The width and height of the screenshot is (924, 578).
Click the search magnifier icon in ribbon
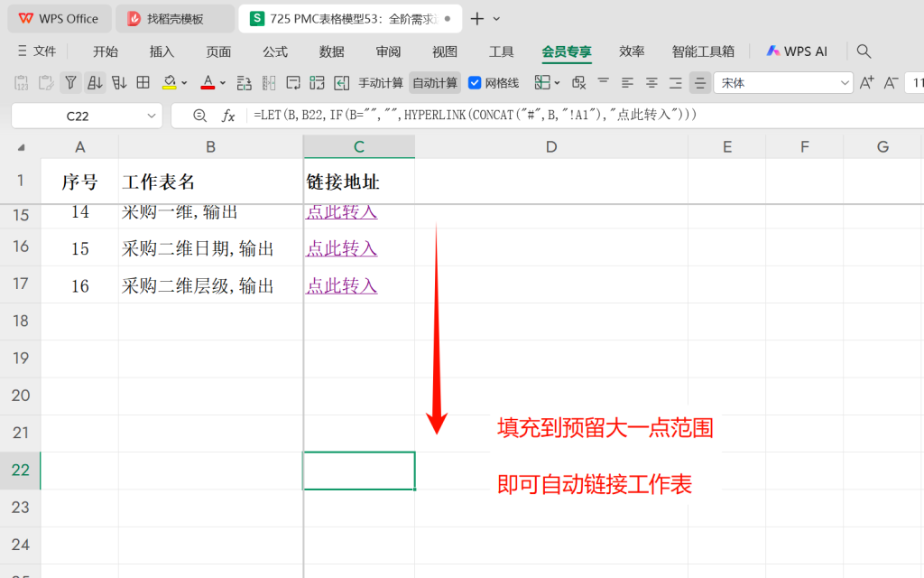[x=864, y=51]
